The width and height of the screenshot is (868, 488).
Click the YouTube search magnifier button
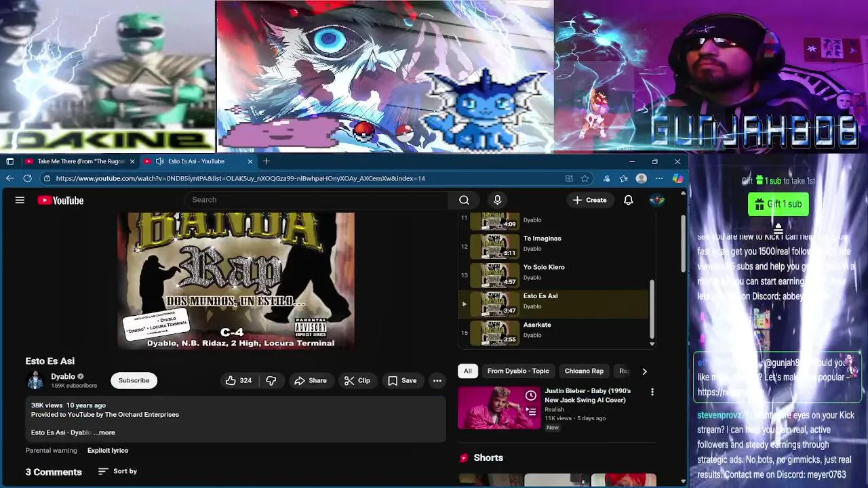[x=464, y=200]
